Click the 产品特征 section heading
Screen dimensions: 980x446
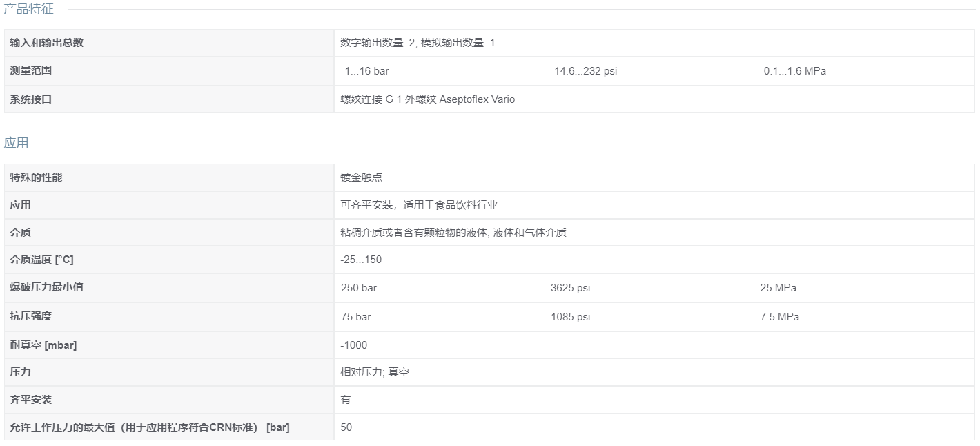[28, 9]
